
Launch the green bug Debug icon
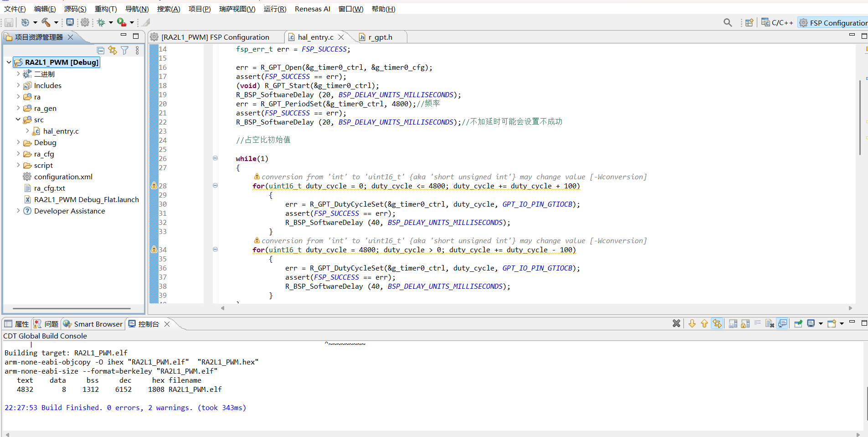point(101,22)
